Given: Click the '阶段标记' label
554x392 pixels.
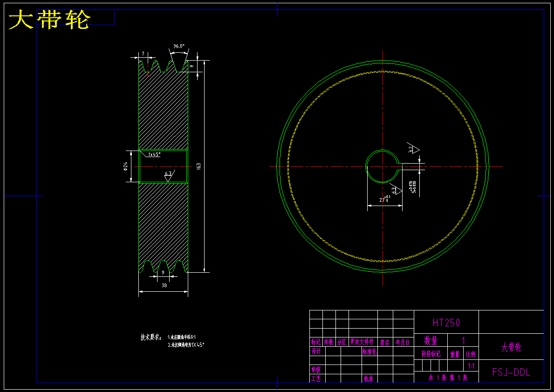Looking at the screenshot, I should (x=431, y=354).
